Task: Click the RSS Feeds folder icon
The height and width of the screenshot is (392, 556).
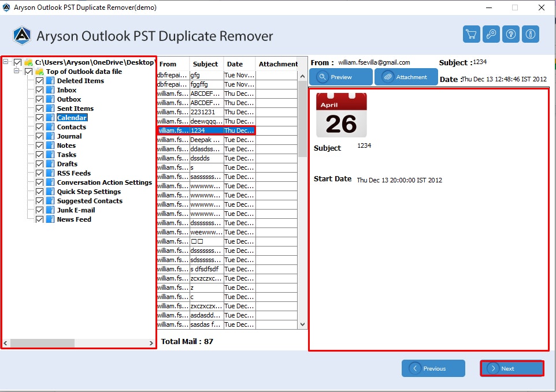Action: [50, 173]
